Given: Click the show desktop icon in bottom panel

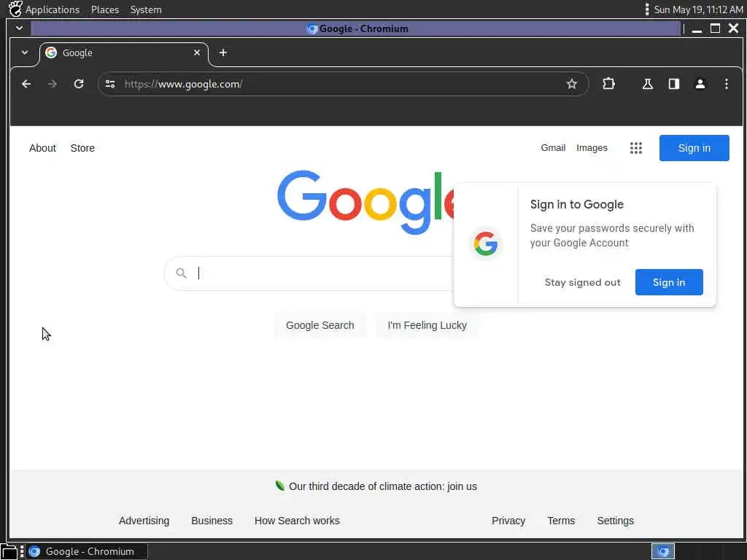Looking at the screenshot, I should coord(9,551).
